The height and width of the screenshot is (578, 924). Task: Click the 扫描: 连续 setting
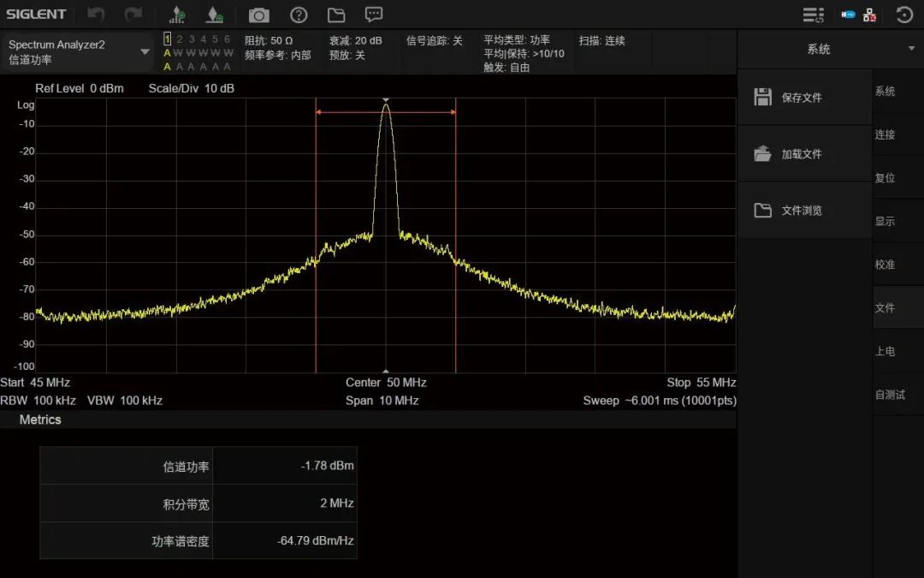(x=601, y=40)
